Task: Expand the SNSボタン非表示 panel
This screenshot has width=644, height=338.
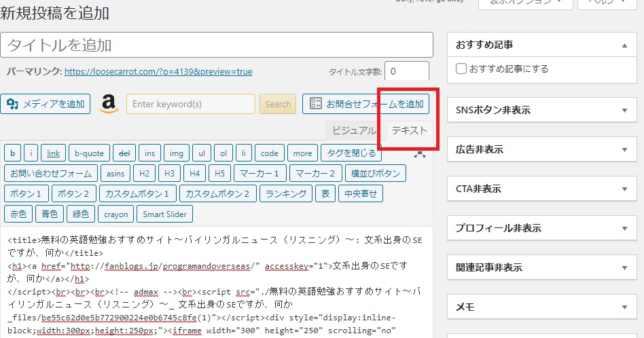Action: click(624, 110)
